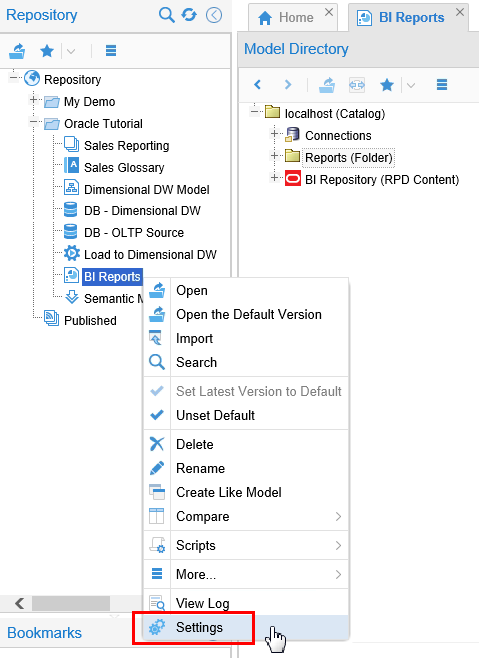
Task: Collapse the localhost (Catalog) node
Action: point(254,112)
